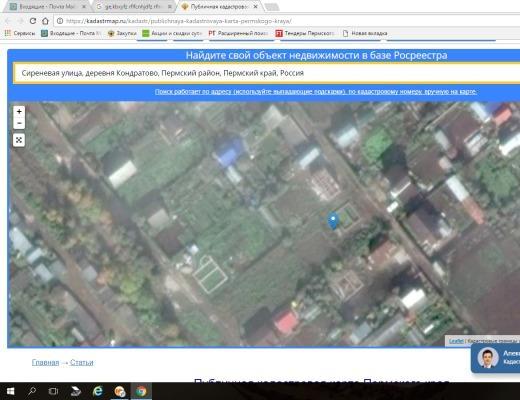
Task: Zoom in the map with plus button
Action: 19,111
